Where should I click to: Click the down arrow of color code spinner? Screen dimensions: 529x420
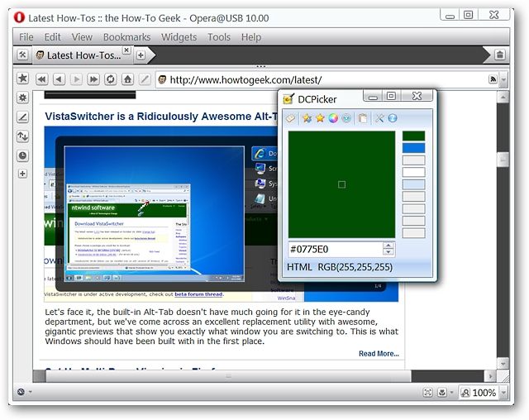tap(388, 252)
